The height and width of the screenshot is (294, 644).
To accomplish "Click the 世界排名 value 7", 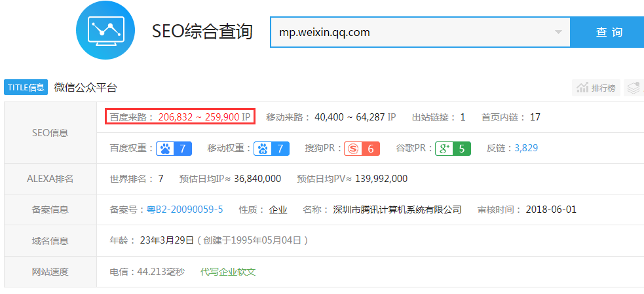I will click(161, 179).
